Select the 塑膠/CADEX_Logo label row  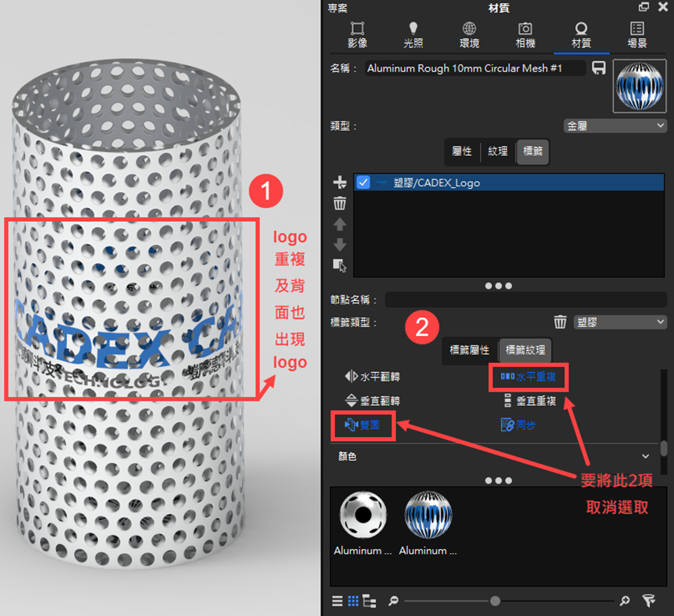click(509, 182)
